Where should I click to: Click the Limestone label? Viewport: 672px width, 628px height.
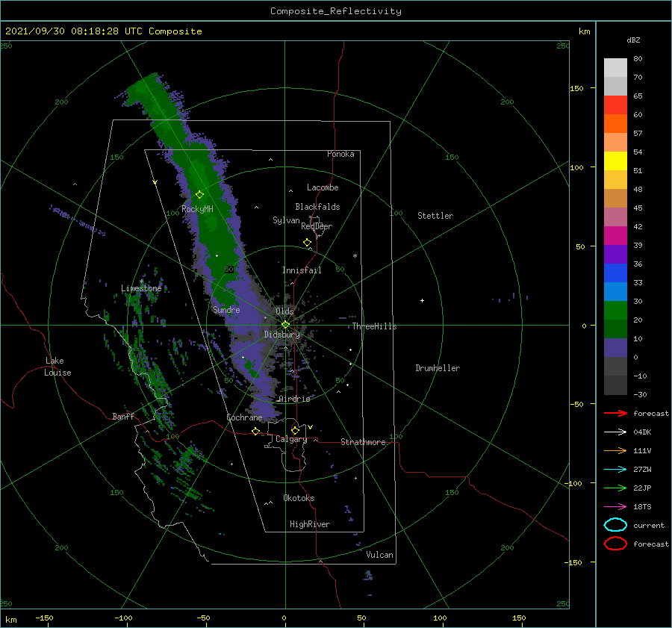(x=141, y=288)
